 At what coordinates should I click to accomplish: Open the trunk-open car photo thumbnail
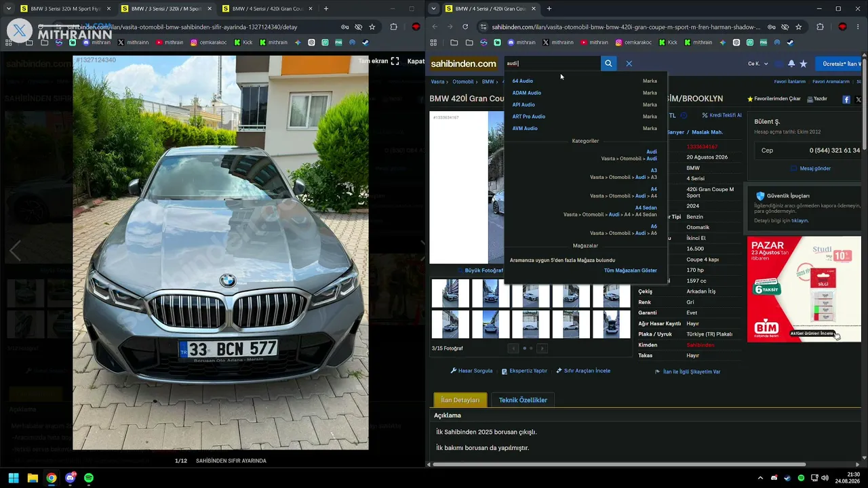point(611,325)
